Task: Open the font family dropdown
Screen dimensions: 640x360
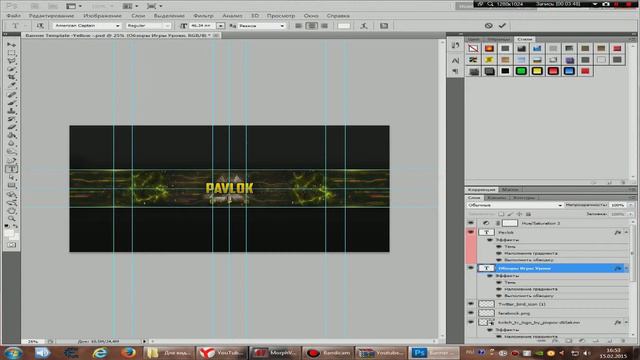Action: [118, 26]
